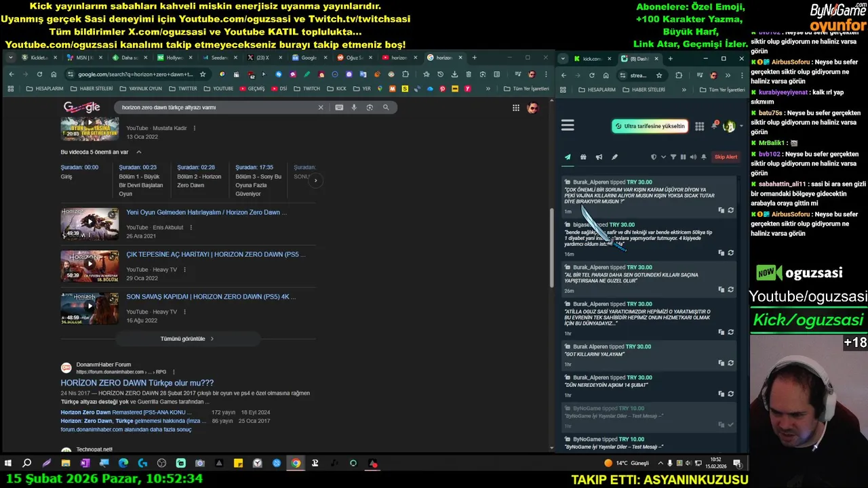Replay the 16m tip alert
Image resolution: width=868 pixels, height=488 pixels.
pos(730,253)
